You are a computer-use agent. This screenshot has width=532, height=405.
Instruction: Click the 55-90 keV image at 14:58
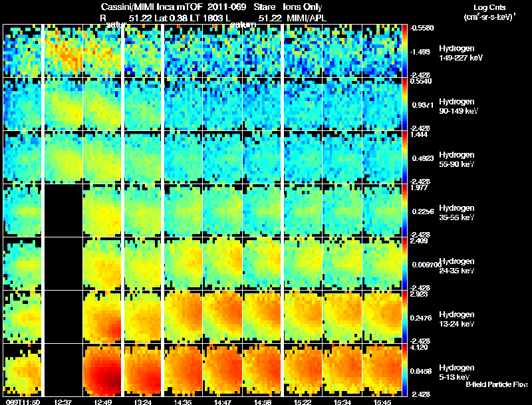click(x=262, y=158)
